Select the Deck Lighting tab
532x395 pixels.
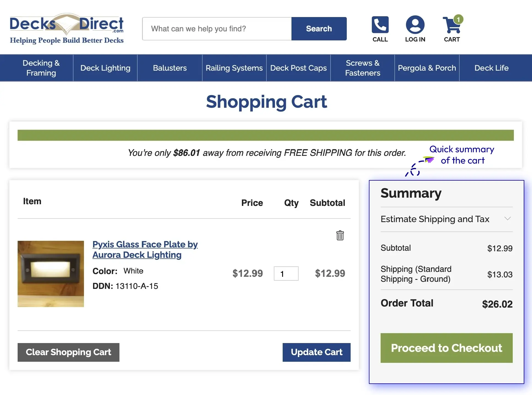[105, 68]
